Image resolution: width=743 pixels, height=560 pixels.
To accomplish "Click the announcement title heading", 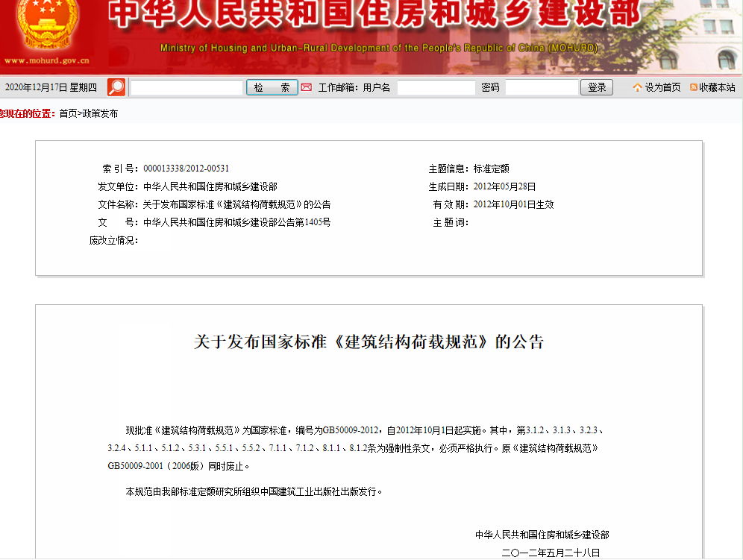I will 369,342.
